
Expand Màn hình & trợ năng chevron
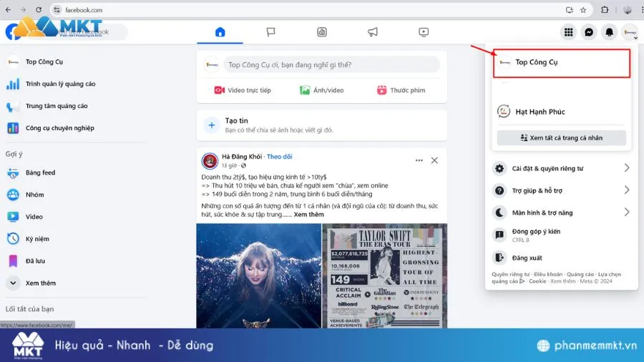[627, 212]
